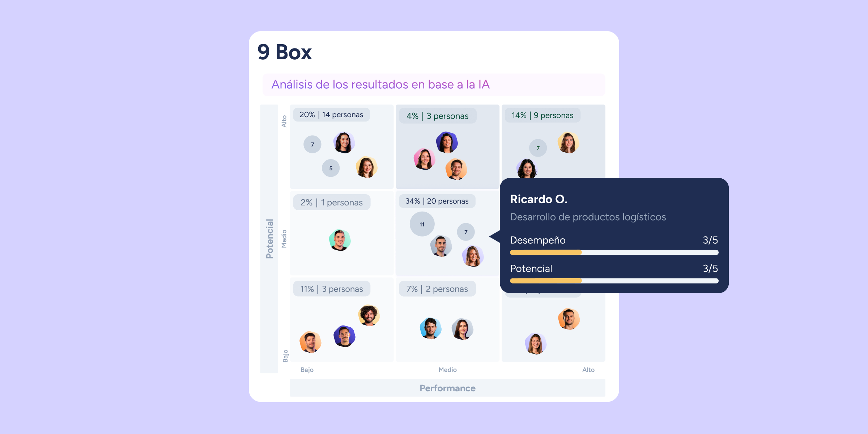The height and width of the screenshot is (434, 868).
Task: Select orange-background man avatar in bottom-right box
Action: coord(569,319)
